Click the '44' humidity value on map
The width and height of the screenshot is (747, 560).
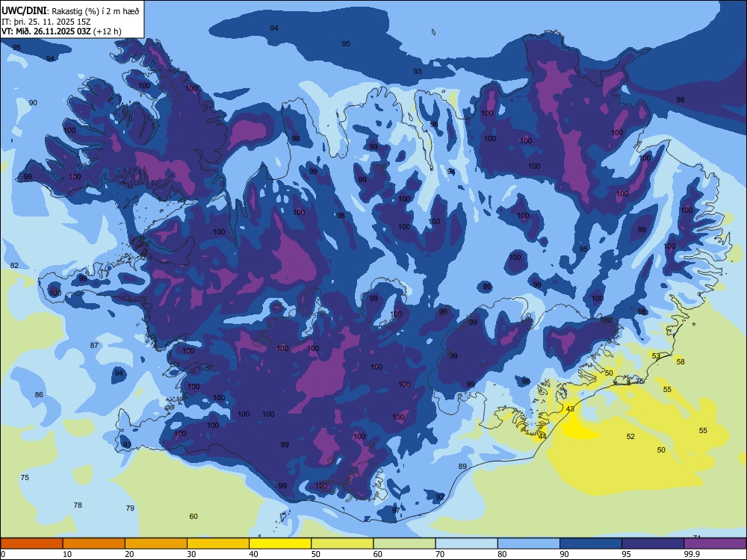542,436
